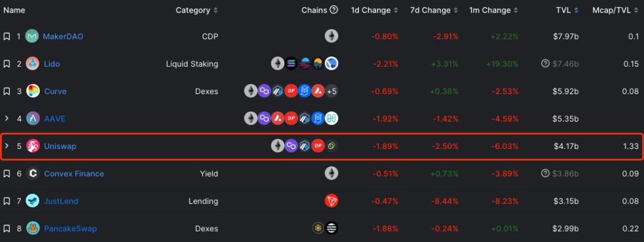Click the PancakeSwap bunny logo icon
644x242 pixels.
pyautogui.click(x=33, y=228)
